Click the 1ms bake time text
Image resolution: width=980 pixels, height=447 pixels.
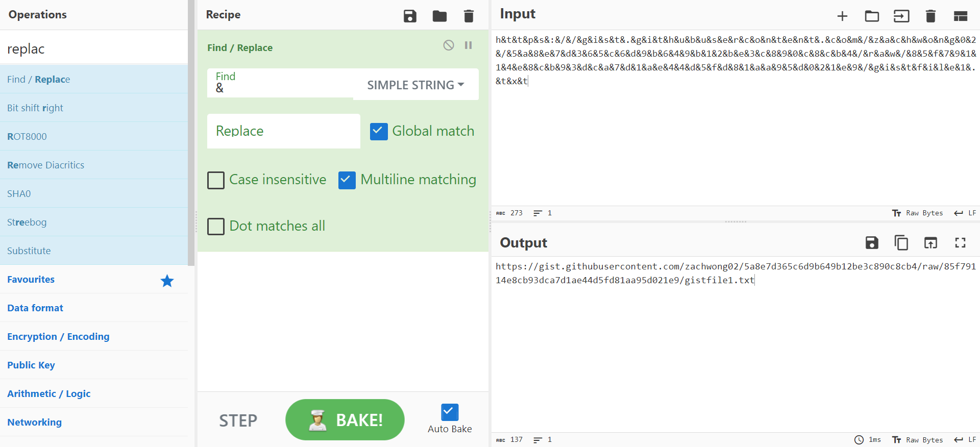(875, 440)
